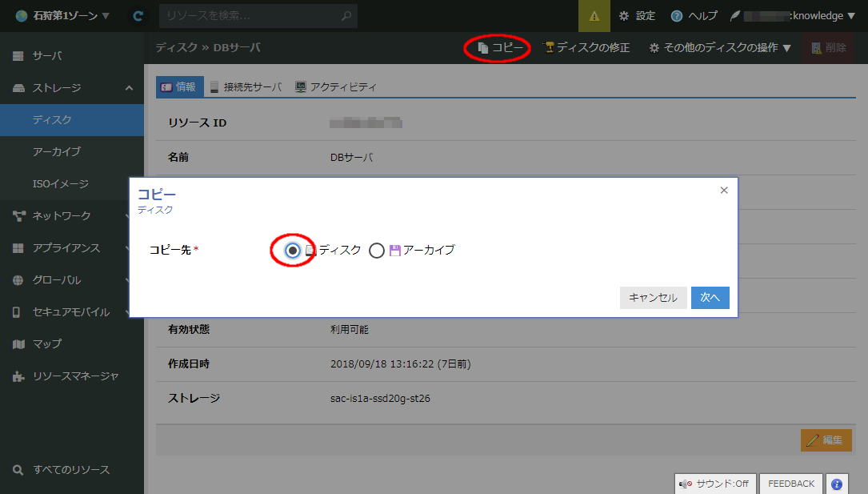
Task: Click the yellow warning alert icon
Action: (594, 16)
